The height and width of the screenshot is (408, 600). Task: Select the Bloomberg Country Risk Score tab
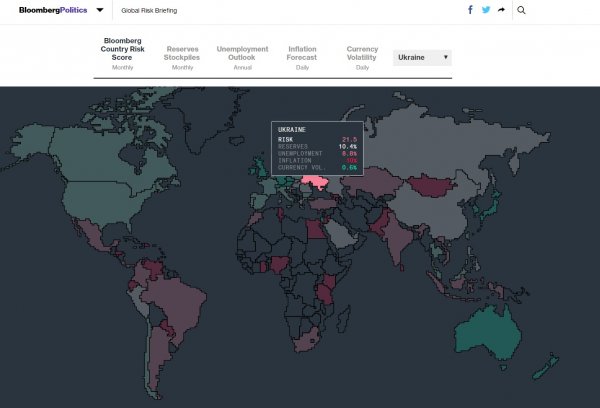click(x=122, y=54)
